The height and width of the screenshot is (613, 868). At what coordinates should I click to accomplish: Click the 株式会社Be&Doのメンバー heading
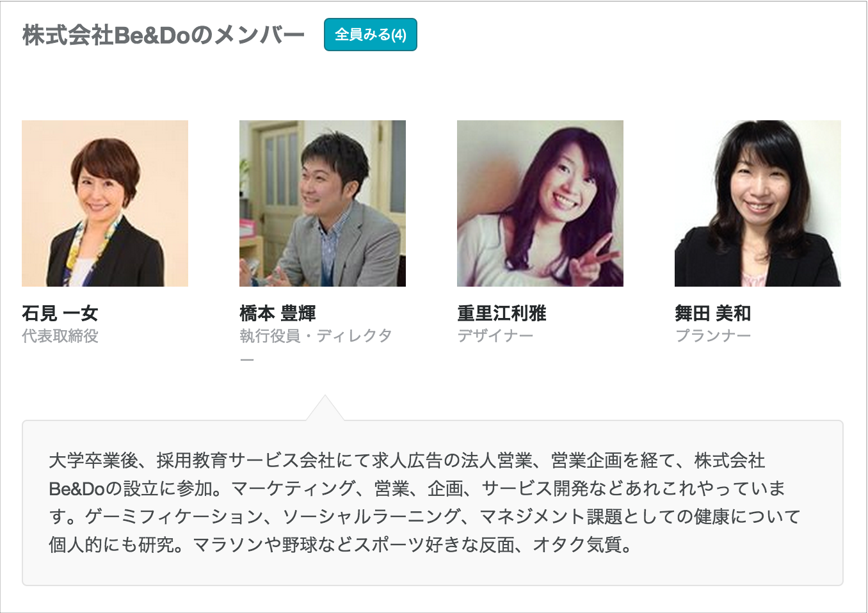163,35
